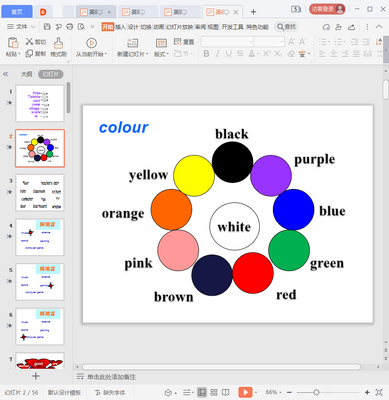
Task: Select slide 3 thumbnail
Action: [x=40, y=193]
